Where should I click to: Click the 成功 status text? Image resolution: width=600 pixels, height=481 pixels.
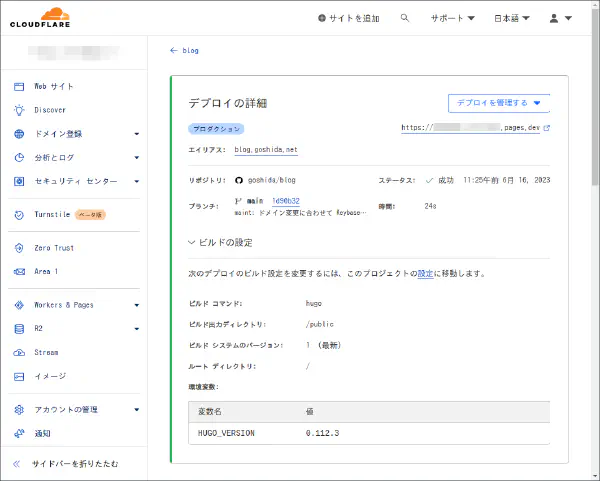pyautogui.click(x=446, y=180)
